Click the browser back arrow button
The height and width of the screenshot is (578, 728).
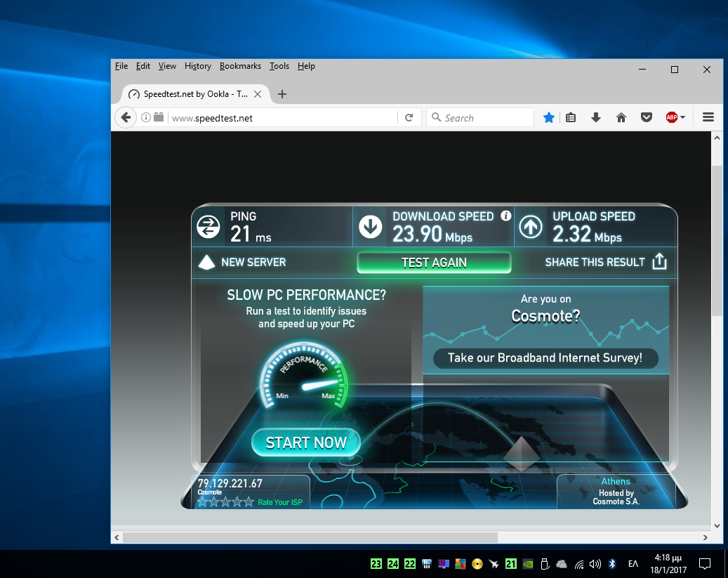[126, 117]
